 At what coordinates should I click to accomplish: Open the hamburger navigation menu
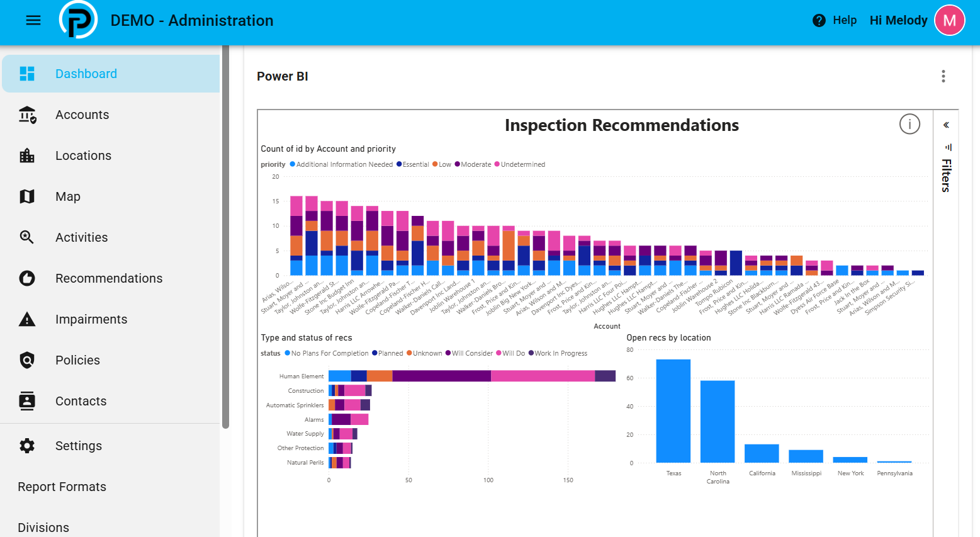click(x=33, y=21)
